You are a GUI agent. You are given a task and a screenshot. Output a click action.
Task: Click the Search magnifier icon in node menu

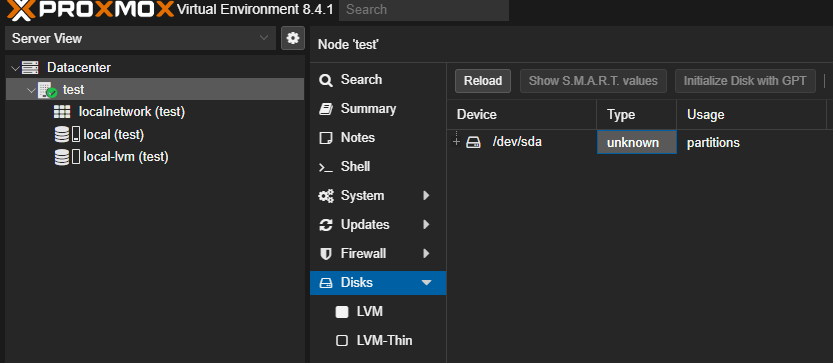click(325, 80)
